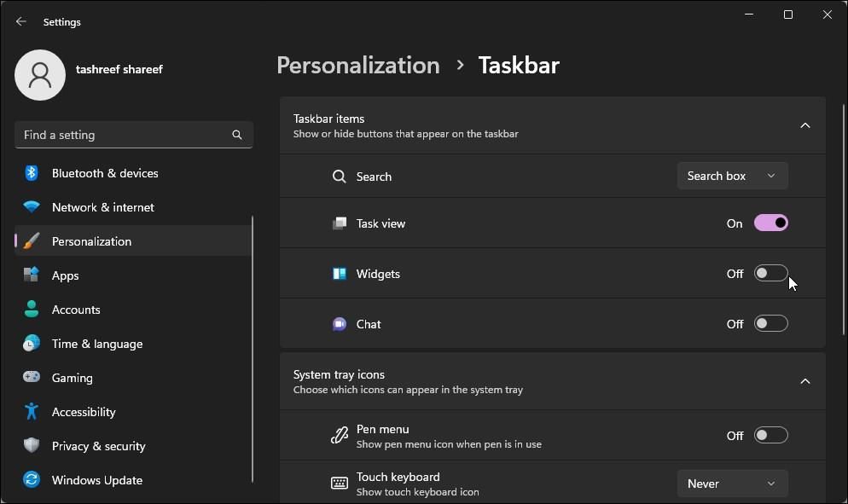Collapse the Taskbar items section chevron
848x504 pixels.
(x=804, y=125)
